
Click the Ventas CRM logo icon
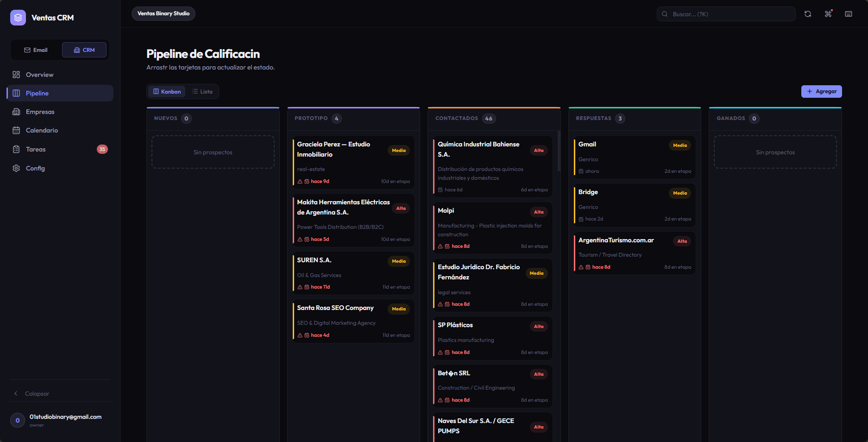[18, 18]
